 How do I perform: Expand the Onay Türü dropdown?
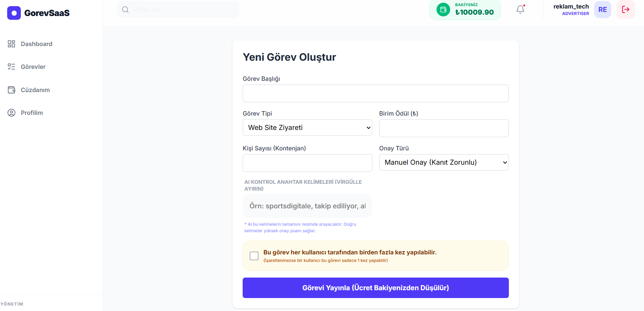coord(444,162)
